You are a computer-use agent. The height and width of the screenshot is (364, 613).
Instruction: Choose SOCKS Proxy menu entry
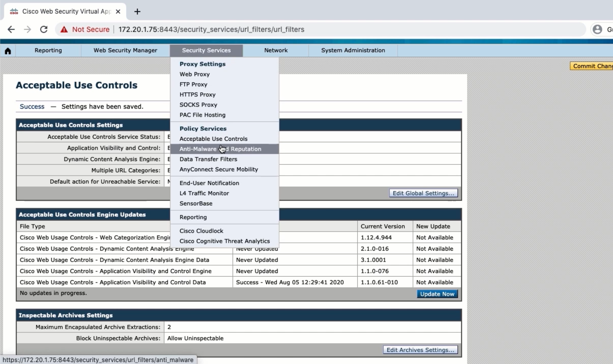(198, 105)
